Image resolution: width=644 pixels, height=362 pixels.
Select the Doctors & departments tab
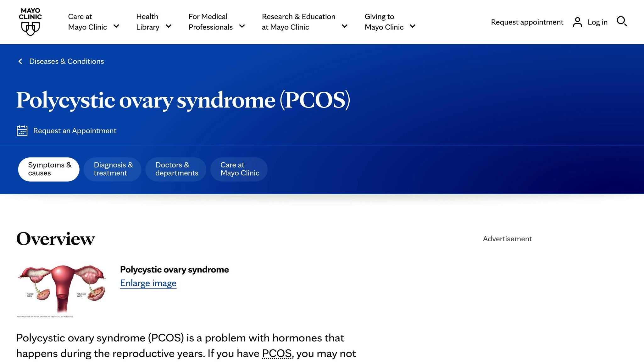pos(176,169)
